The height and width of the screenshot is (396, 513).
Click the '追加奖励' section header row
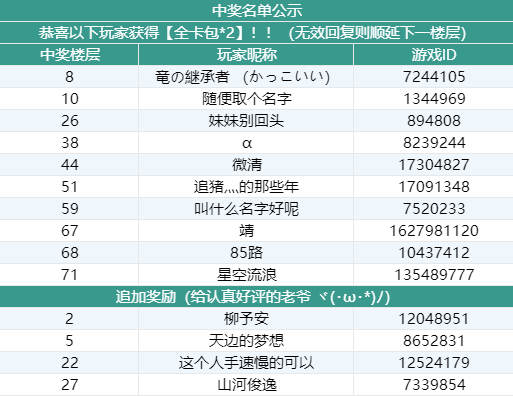click(256, 297)
